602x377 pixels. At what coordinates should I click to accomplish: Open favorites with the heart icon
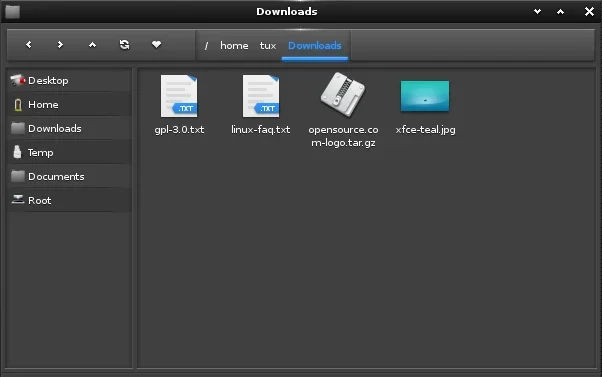pyautogui.click(x=156, y=45)
